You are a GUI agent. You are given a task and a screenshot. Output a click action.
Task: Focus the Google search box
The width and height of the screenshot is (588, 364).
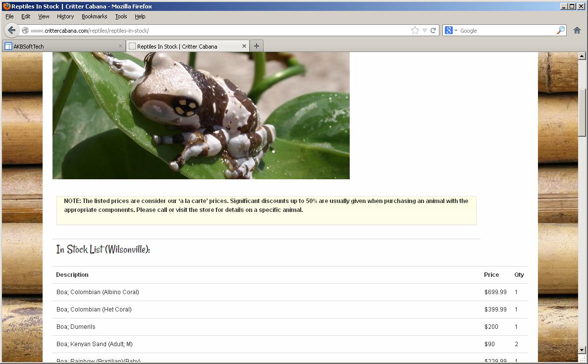[x=505, y=30]
